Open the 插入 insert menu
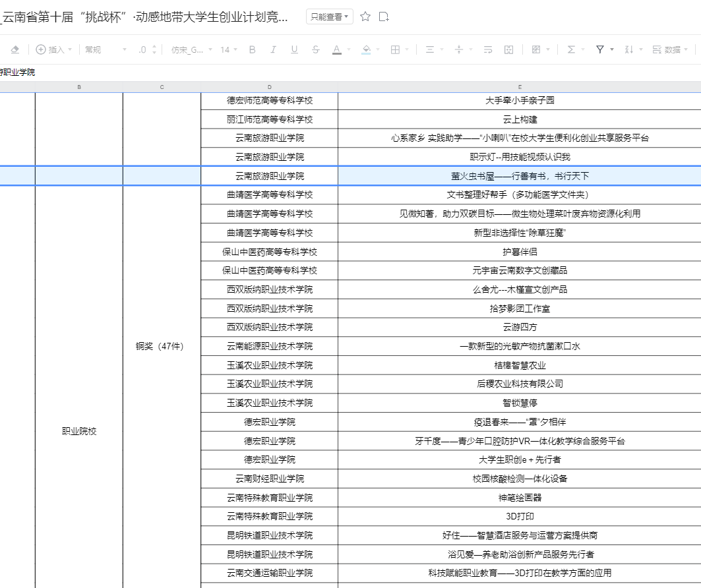Viewport: 701px width, 588px height. point(54,49)
